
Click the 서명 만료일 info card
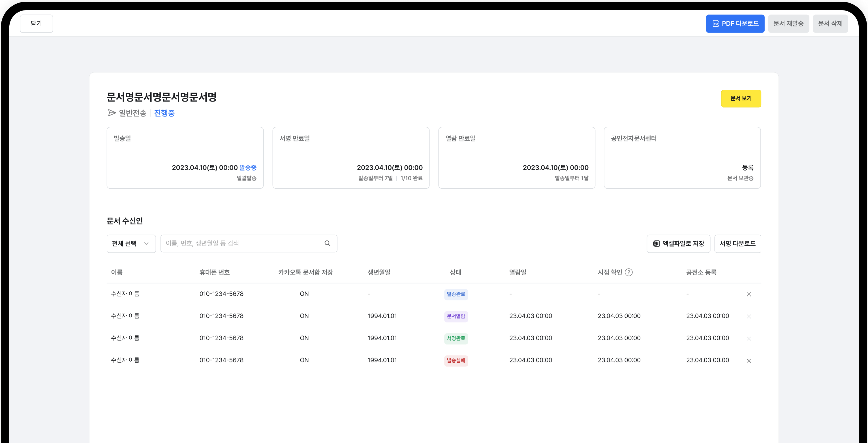point(351,158)
